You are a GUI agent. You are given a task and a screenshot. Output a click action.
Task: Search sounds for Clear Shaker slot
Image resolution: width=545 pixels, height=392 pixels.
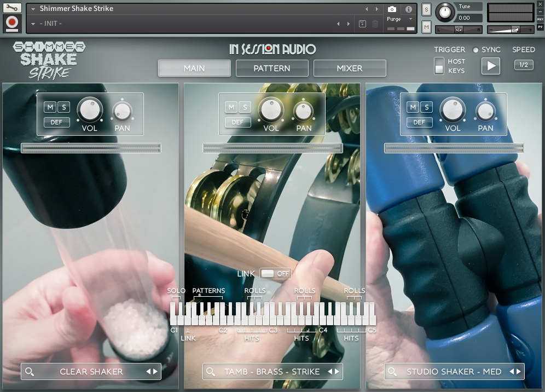coord(30,372)
